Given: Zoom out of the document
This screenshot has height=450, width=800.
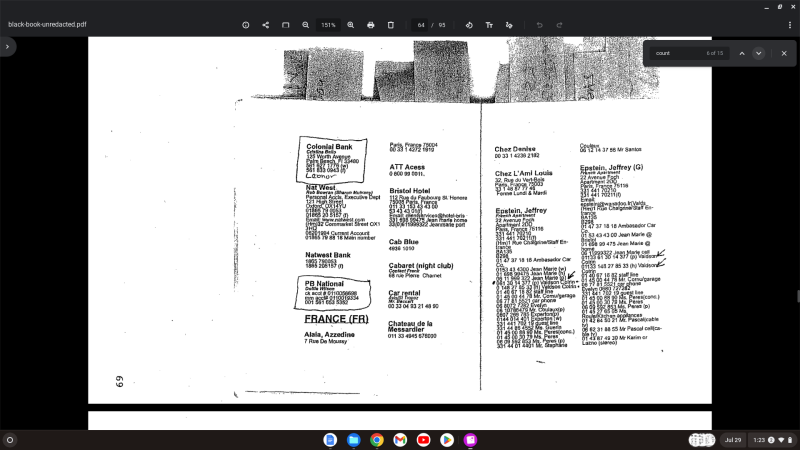Looking at the screenshot, I should 305,25.
